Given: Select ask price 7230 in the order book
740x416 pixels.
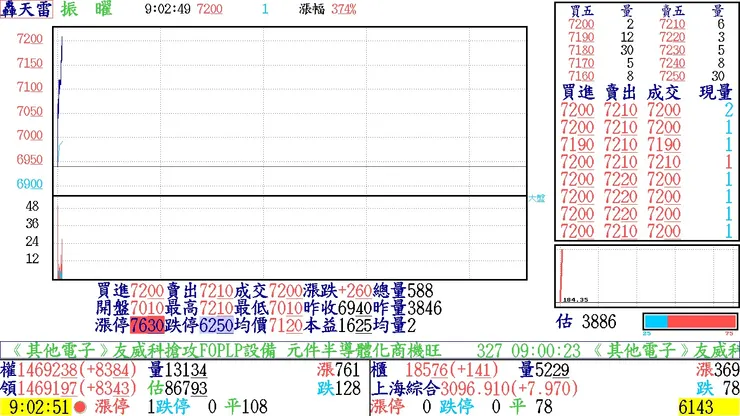Looking at the screenshot, I should pyautogui.click(x=672, y=50).
